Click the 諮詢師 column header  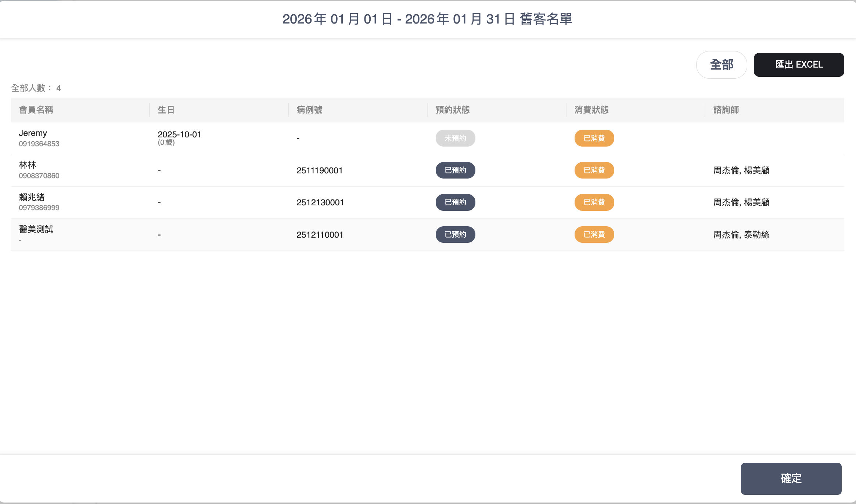[x=726, y=110]
